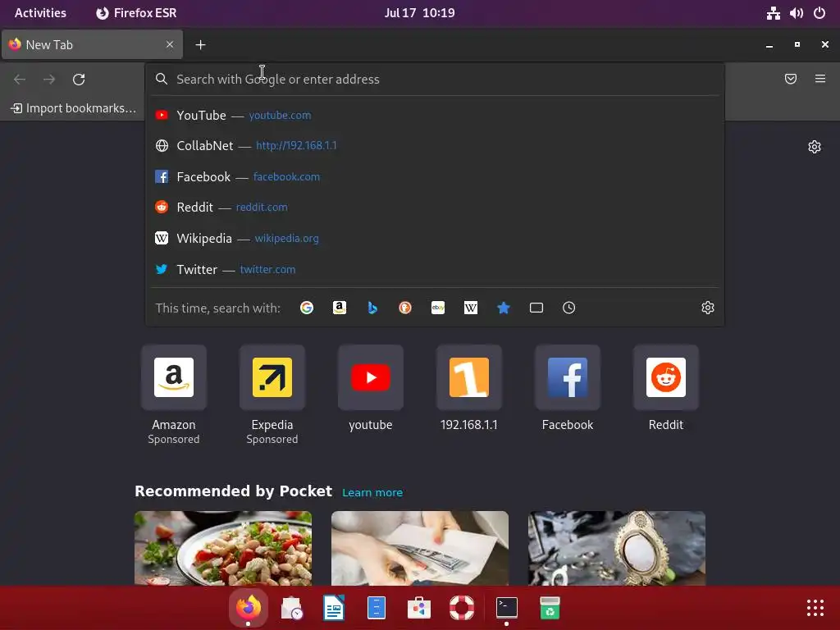
Task: Search this time with Google engine icon
Action: point(307,308)
